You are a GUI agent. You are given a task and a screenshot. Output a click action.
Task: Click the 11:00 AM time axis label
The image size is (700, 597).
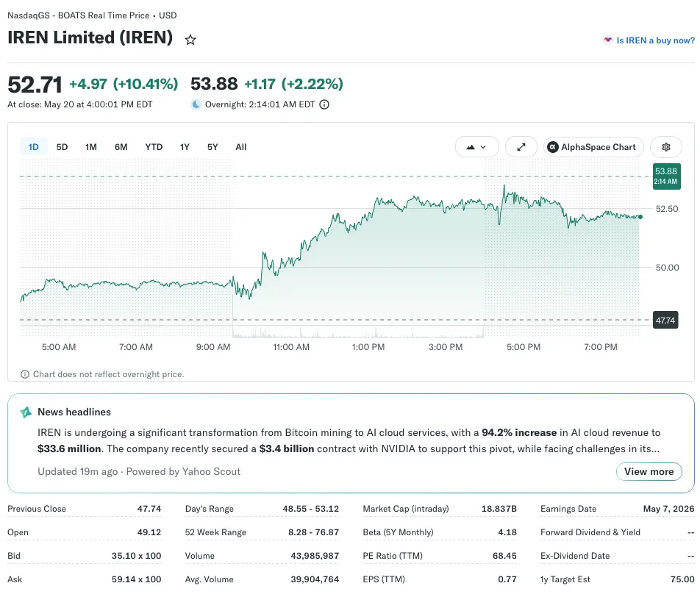291,347
